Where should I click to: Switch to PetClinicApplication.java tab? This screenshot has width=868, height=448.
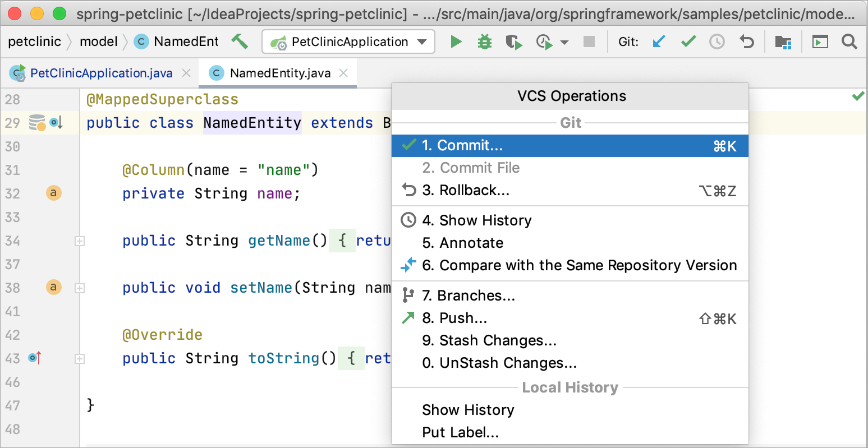pos(101,73)
